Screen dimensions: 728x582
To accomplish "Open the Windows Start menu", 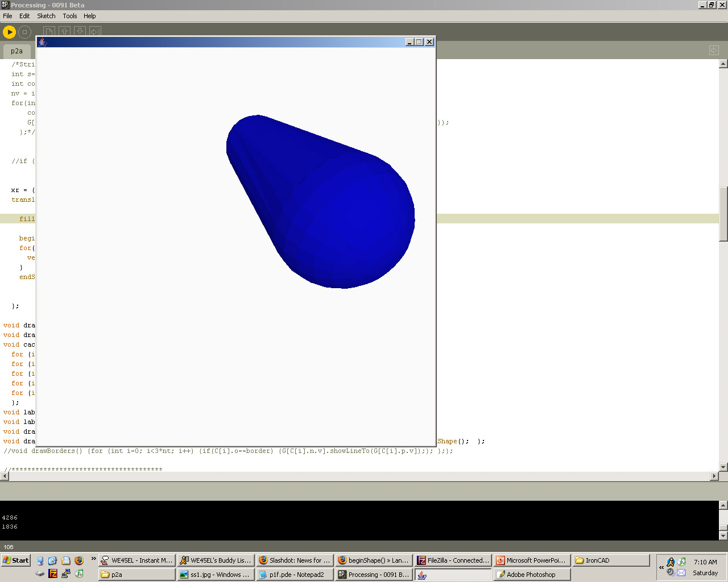I will 15,560.
